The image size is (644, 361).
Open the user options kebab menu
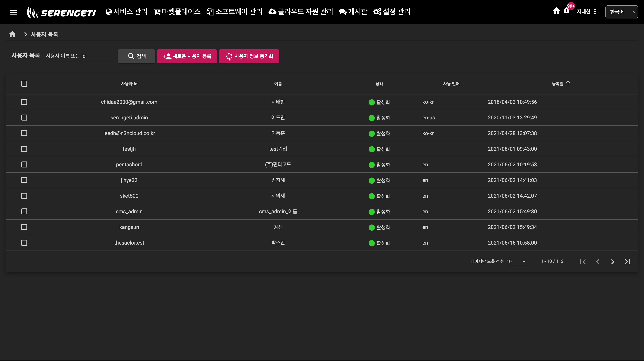point(595,12)
